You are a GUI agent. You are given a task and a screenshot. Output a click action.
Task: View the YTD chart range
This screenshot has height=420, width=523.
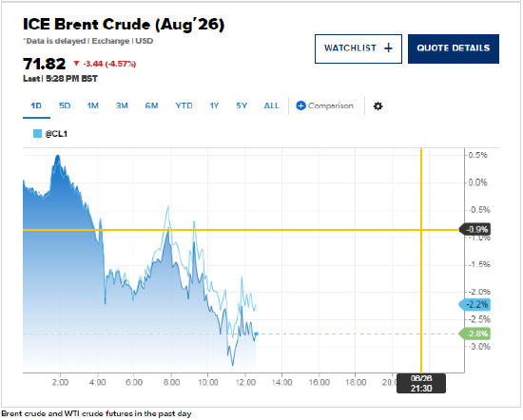click(184, 106)
